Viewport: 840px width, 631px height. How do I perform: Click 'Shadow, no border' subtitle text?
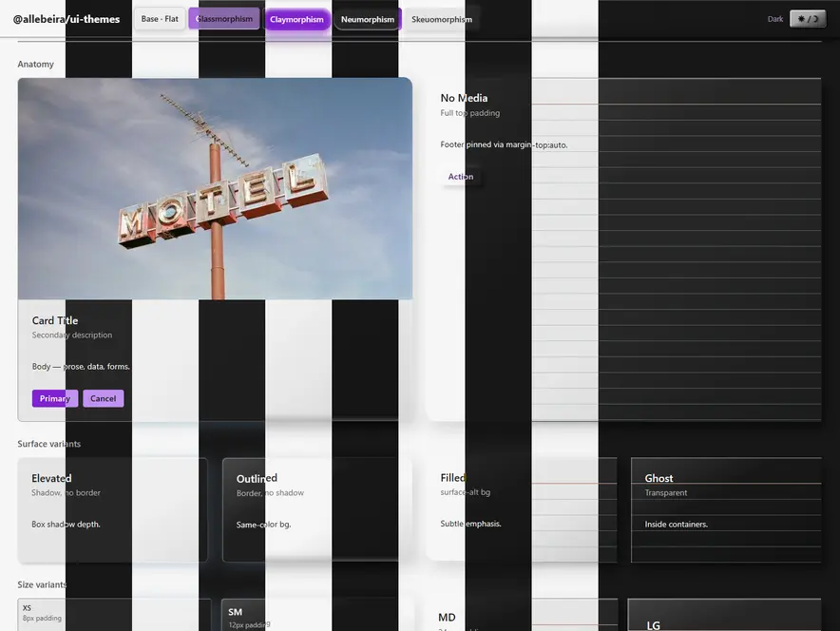66,492
